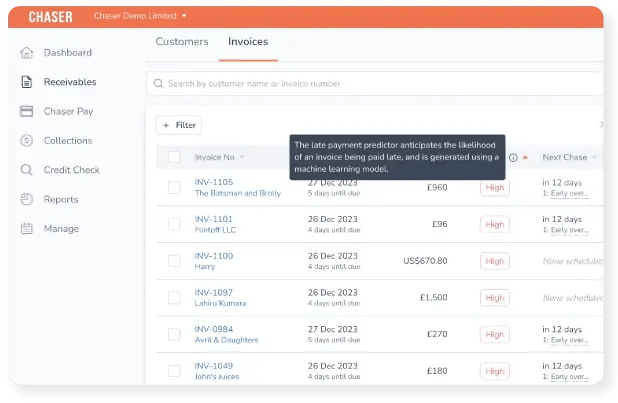Click in the customer or invoice search field

[x=374, y=84]
